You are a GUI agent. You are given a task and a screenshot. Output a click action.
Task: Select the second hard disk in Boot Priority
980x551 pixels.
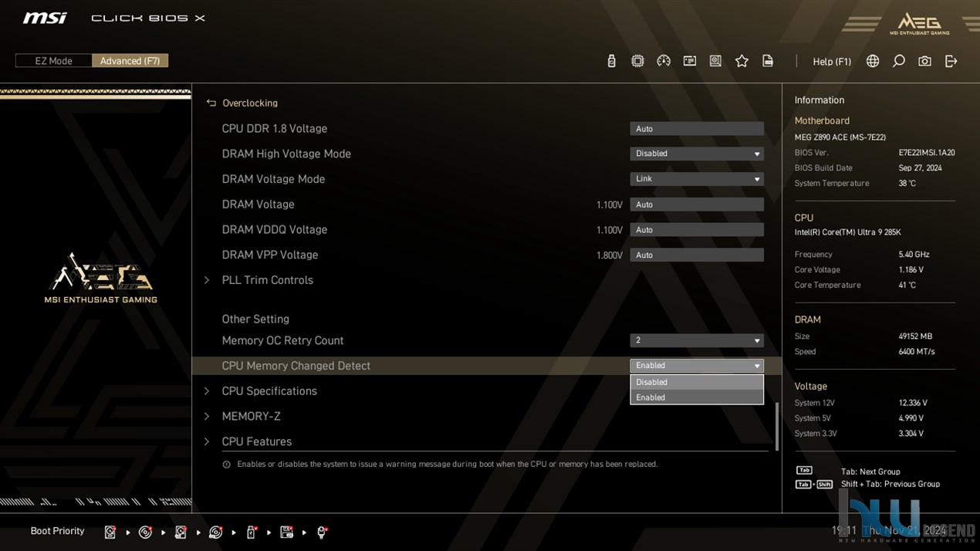click(181, 532)
